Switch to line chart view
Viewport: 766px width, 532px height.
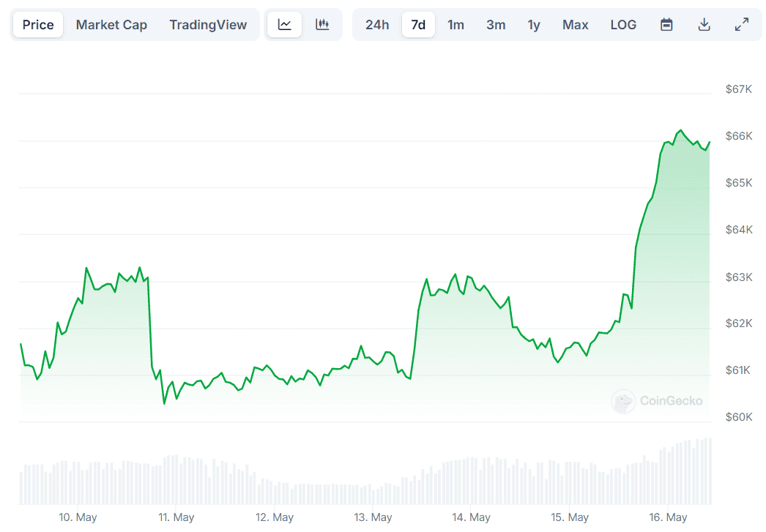[285, 25]
